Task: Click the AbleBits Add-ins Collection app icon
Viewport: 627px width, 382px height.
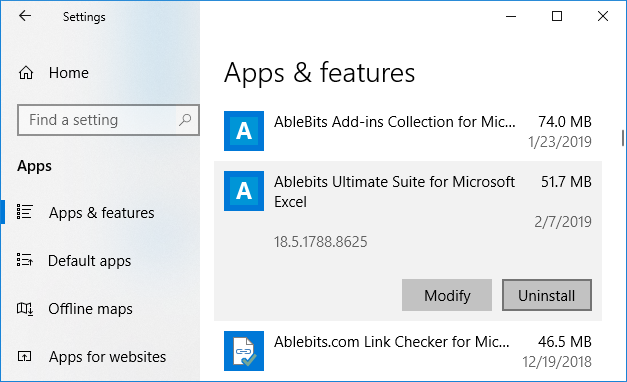Action: [x=244, y=131]
